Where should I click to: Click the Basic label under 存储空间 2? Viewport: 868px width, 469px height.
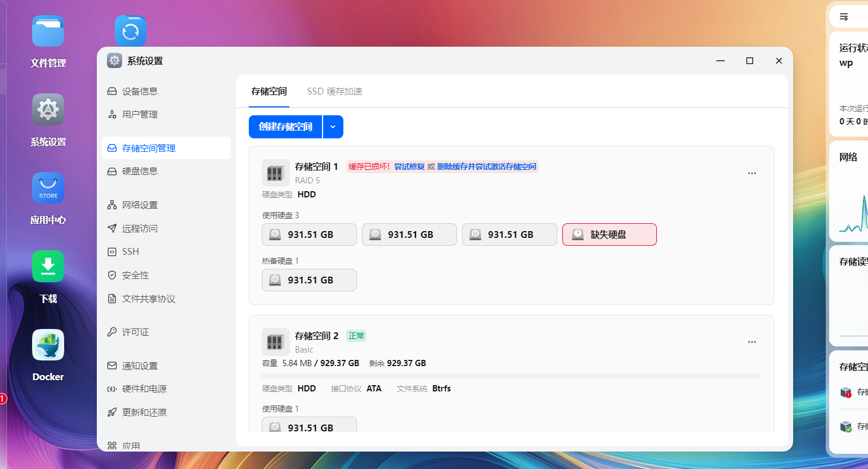(304, 350)
